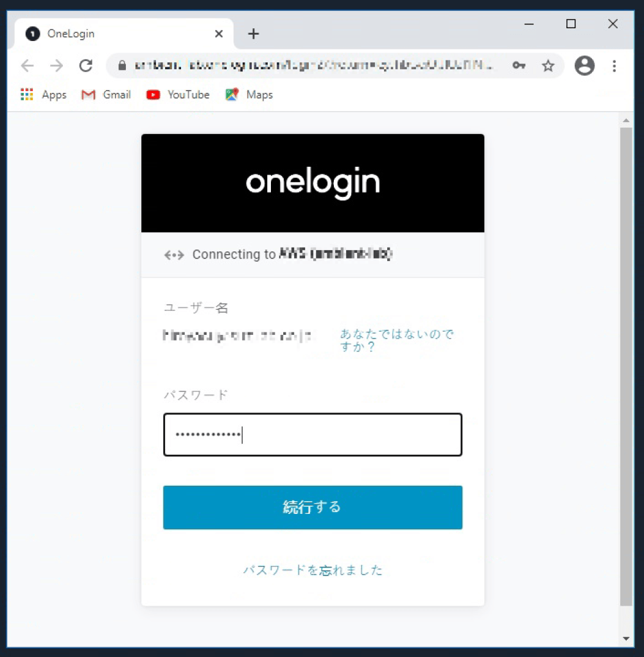Viewport: 644px width, 657px height.
Task: Open the Apps grid shortcut
Action: [x=43, y=95]
